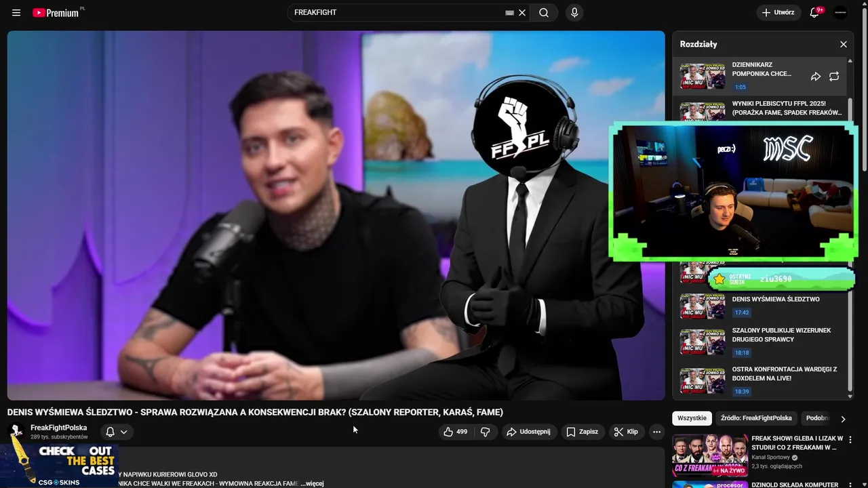Open the FREAK SHOW! GLEBA I LIZAK video title
Image resolution: width=868 pixels, height=488 pixels.
(797, 443)
